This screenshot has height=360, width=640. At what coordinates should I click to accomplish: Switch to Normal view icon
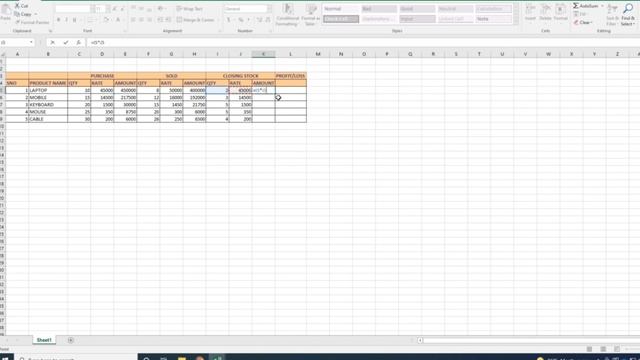pos(589,349)
